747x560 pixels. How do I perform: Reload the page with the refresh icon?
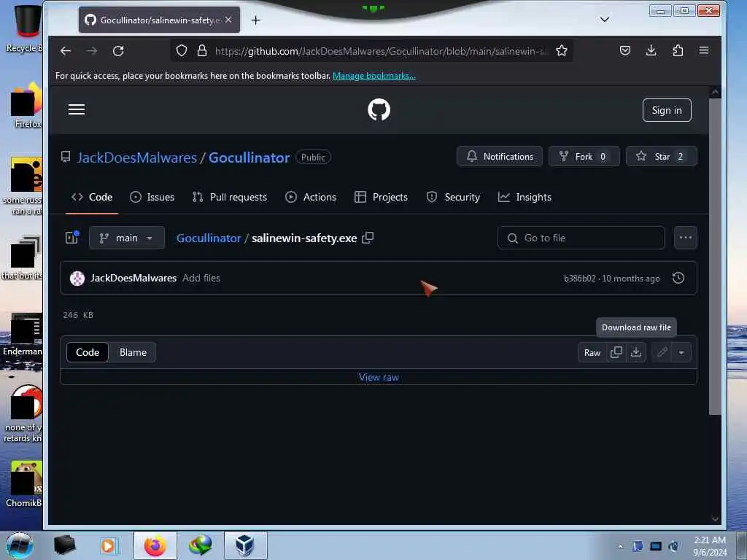point(118,51)
